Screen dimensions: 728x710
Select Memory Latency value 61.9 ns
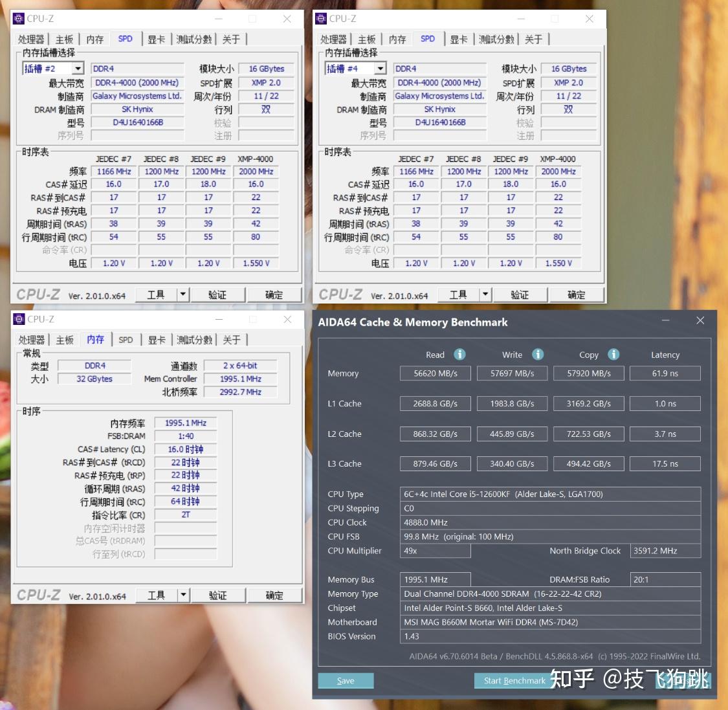coord(665,373)
